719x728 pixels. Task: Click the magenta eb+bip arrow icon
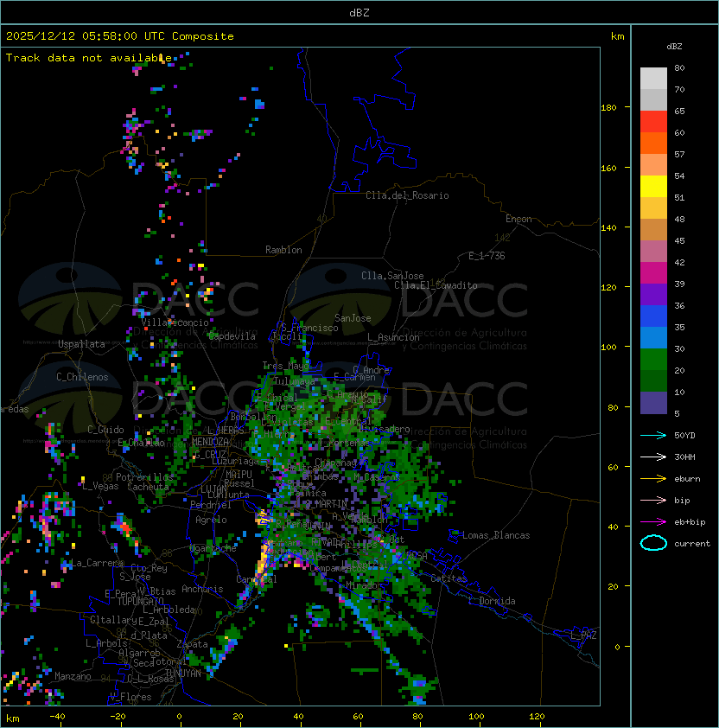pyautogui.click(x=653, y=522)
